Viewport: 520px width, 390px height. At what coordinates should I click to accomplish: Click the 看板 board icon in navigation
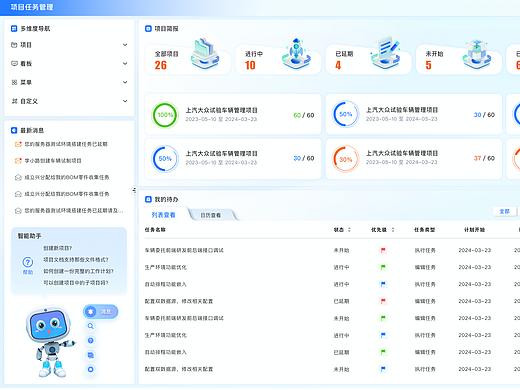pyautogui.click(x=14, y=63)
